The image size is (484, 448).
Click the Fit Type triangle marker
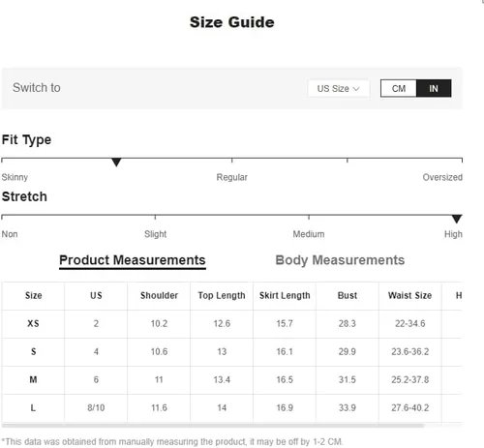pyautogui.click(x=116, y=162)
